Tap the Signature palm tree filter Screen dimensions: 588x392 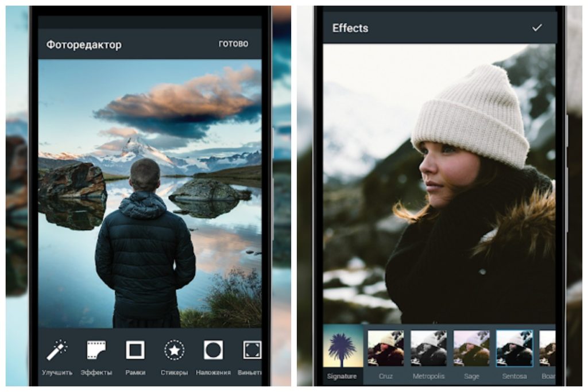tap(343, 348)
